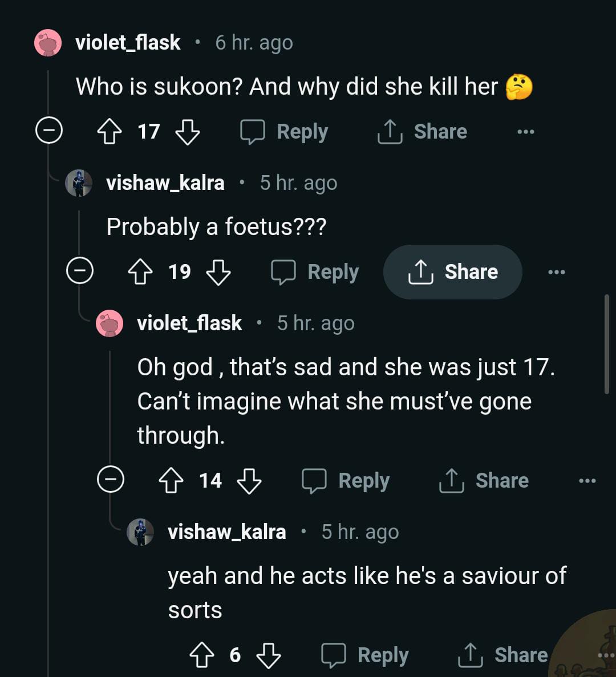616x677 pixels.
Task: Share the 'she was just 17' comment
Action: (x=484, y=481)
